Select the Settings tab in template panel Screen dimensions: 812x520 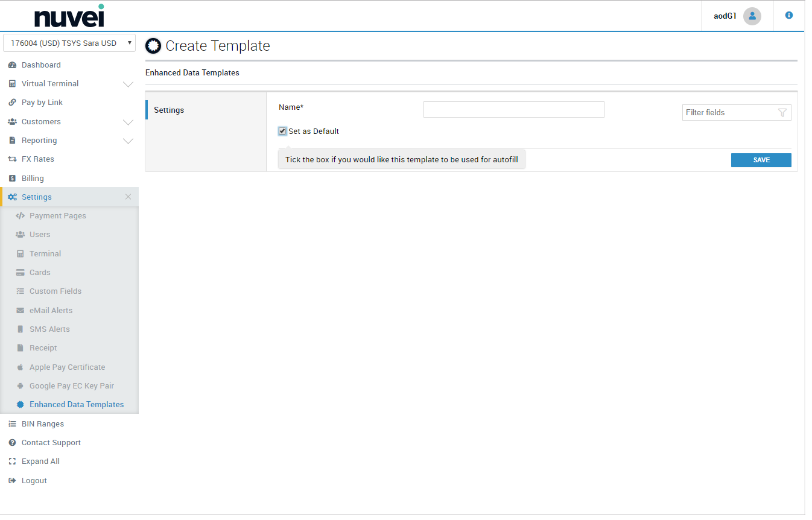(169, 110)
